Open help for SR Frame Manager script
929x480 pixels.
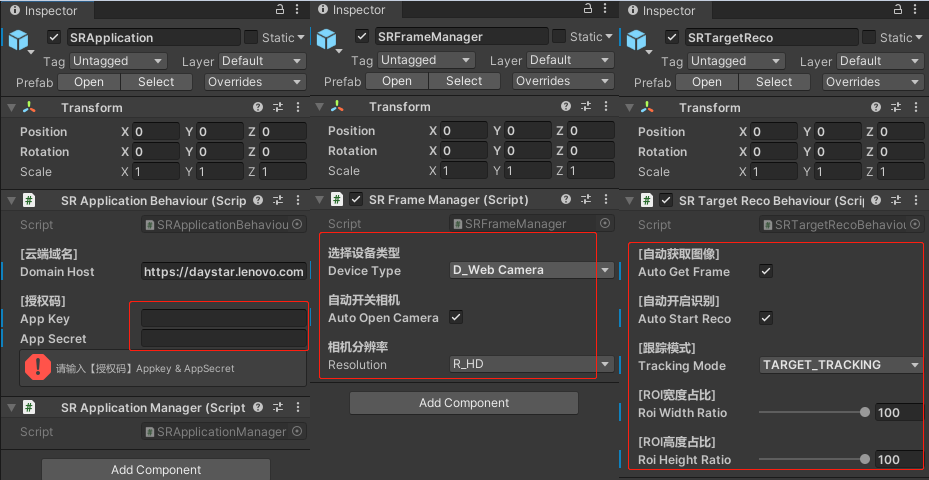(x=566, y=199)
